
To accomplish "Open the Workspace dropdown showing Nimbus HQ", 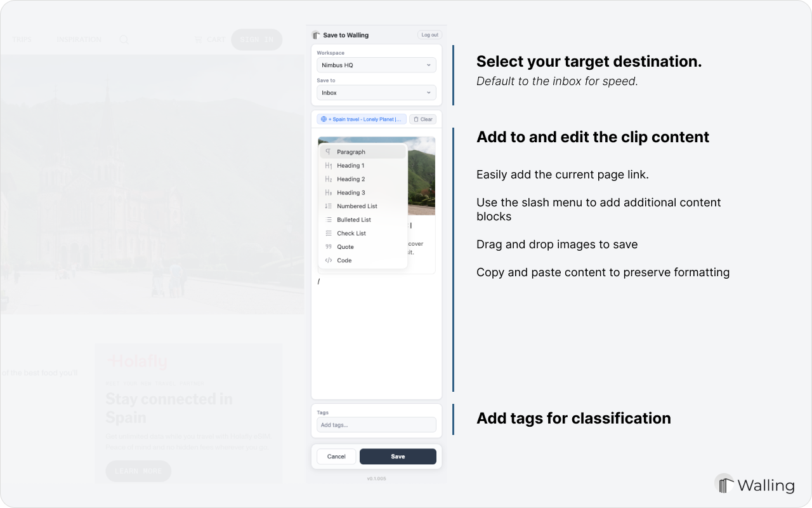I will (x=376, y=65).
